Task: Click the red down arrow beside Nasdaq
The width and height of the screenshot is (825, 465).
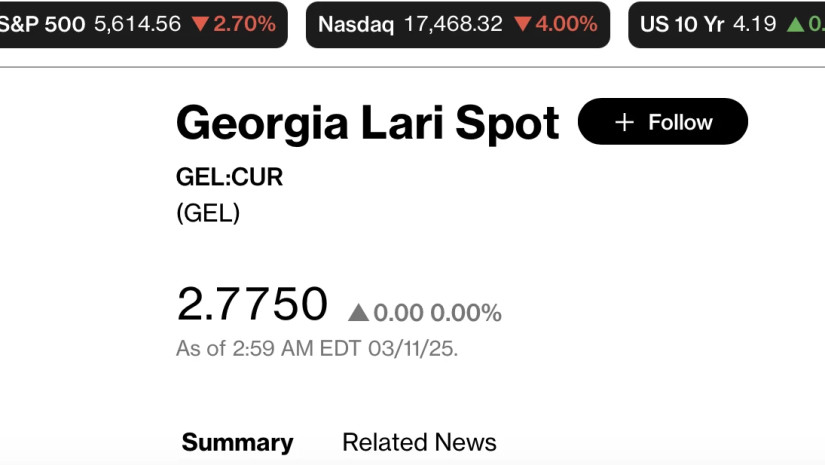Action: pyautogui.click(x=522, y=24)
